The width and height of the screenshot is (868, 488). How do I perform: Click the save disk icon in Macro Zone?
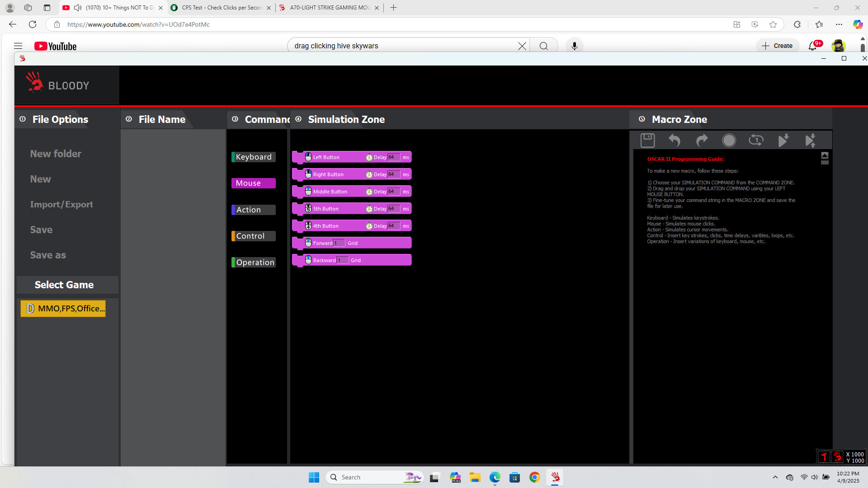[x=647, y=141]
